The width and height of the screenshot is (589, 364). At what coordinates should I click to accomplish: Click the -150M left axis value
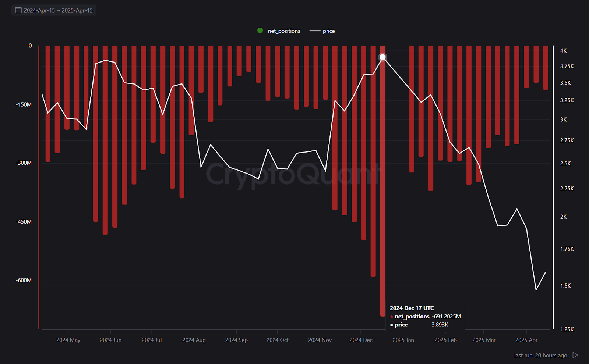(x=24, y=104)
